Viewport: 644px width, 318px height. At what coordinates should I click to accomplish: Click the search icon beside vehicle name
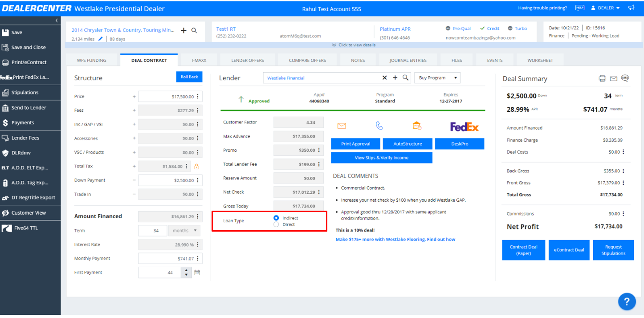[194, 30]
